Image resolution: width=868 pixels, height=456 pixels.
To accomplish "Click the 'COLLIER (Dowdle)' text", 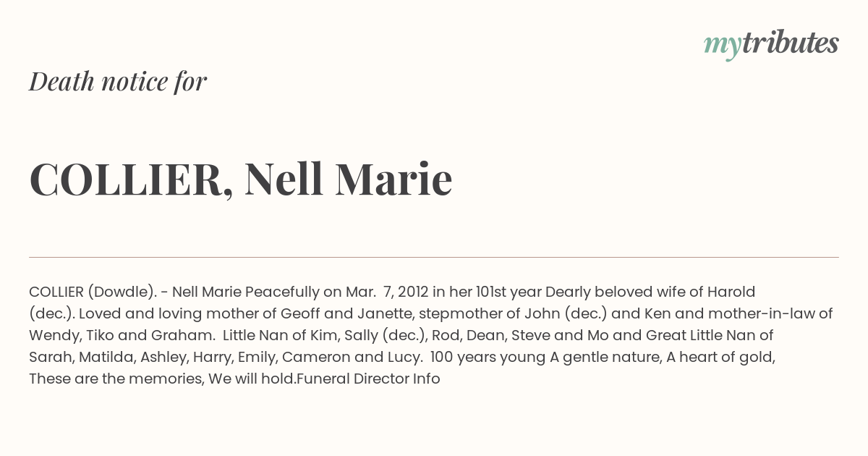I will (x=93, y=292).
